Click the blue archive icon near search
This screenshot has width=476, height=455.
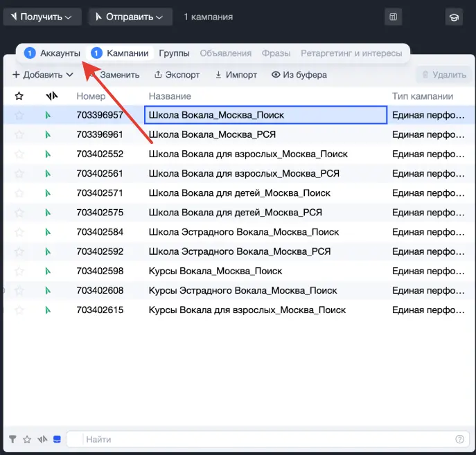(x=57, y=439)
